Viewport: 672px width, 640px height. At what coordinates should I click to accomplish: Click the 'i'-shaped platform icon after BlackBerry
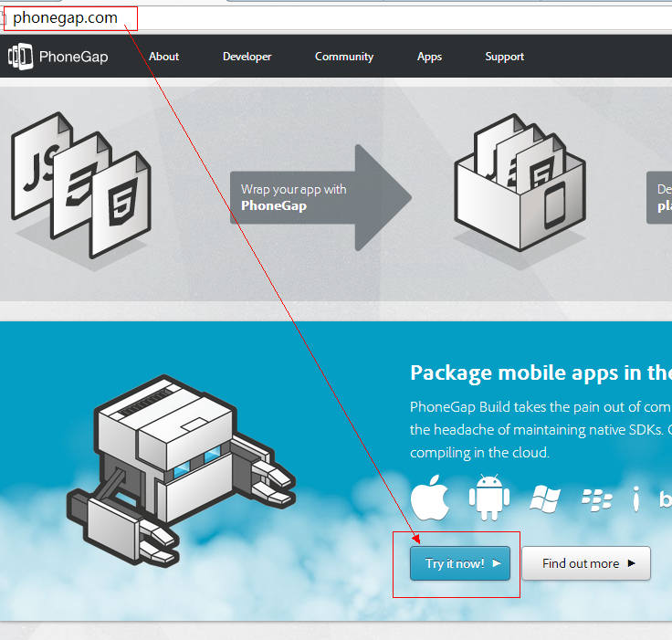pyautogui.click(x=635, y=499)
